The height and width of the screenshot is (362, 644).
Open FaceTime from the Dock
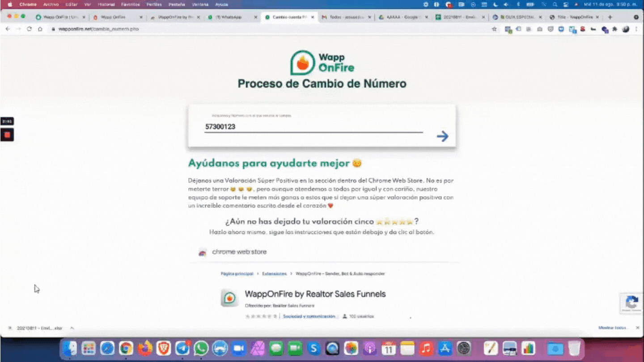(x=295, y=348)
